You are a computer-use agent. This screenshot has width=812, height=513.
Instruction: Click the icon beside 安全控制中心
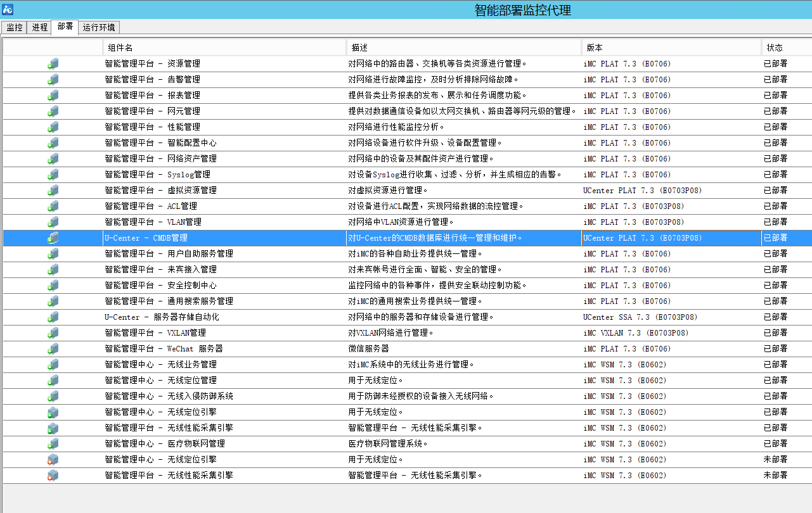point(53,285)
